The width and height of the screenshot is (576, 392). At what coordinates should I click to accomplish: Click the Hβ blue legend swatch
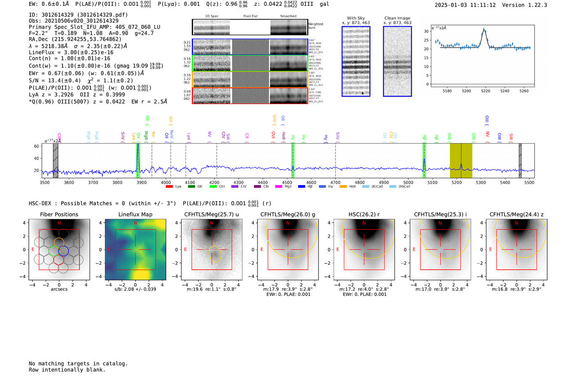(x=302, y=186)
